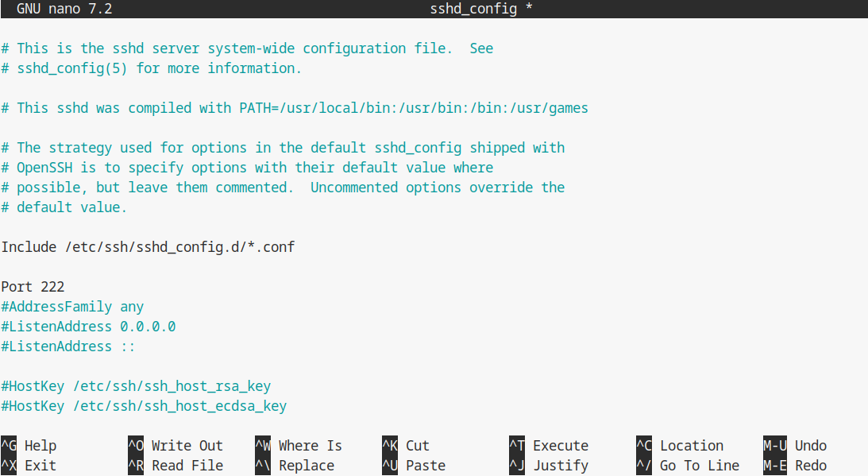
Task: Click the Cut shortcut label
Action: click(x=417, y=446)
